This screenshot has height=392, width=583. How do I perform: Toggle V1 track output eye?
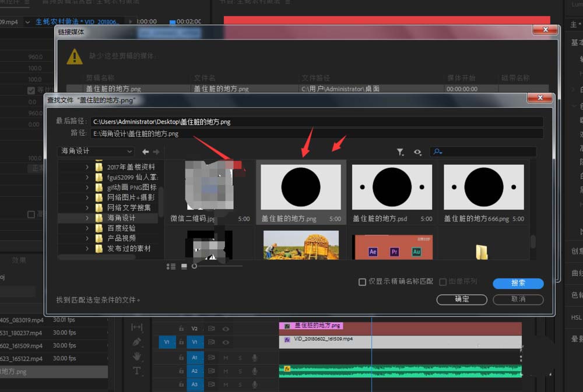pos(226,342)
